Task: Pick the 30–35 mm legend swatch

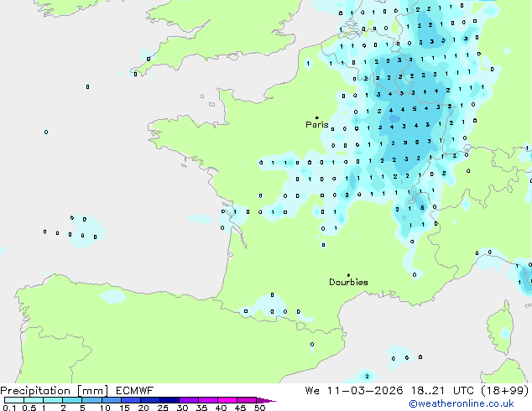Action: click(x=188, y=400)
